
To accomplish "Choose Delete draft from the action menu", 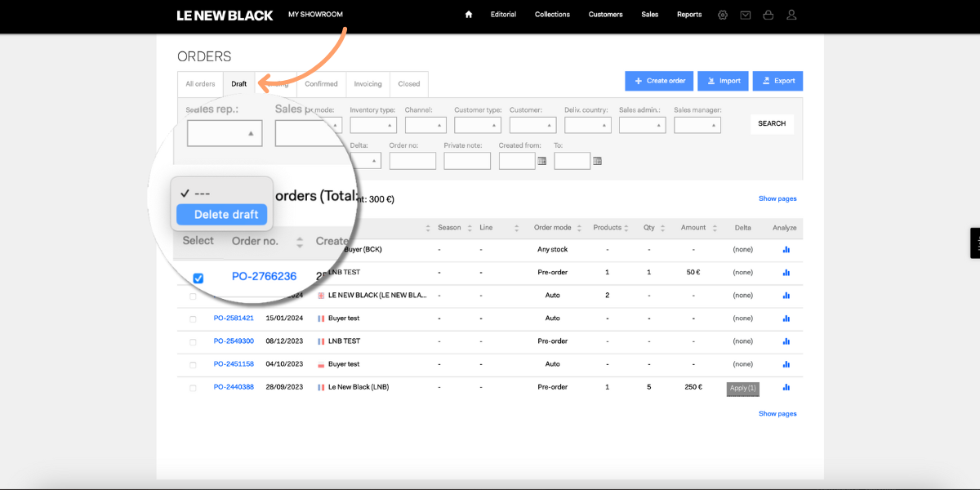I will tap(222, 215).
